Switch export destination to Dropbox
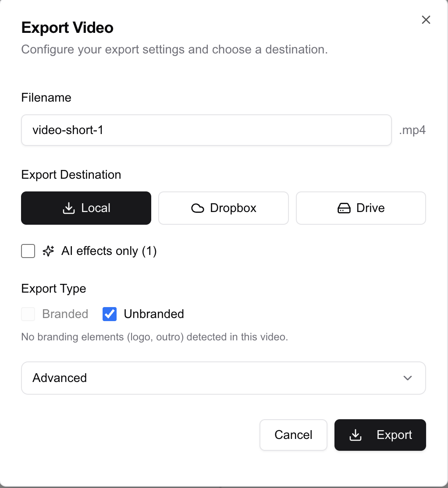The width and height of the screenshot is (448, 488). tap(223, 208)
